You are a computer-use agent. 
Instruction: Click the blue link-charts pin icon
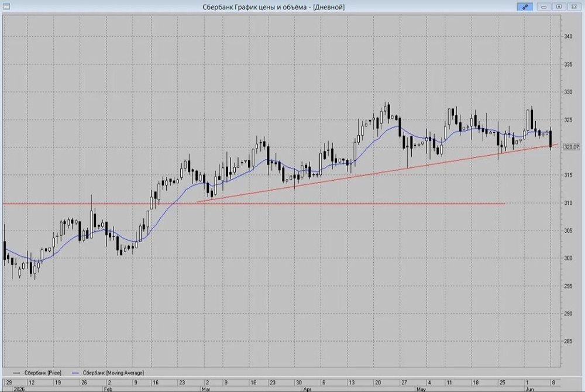[525, 6]
